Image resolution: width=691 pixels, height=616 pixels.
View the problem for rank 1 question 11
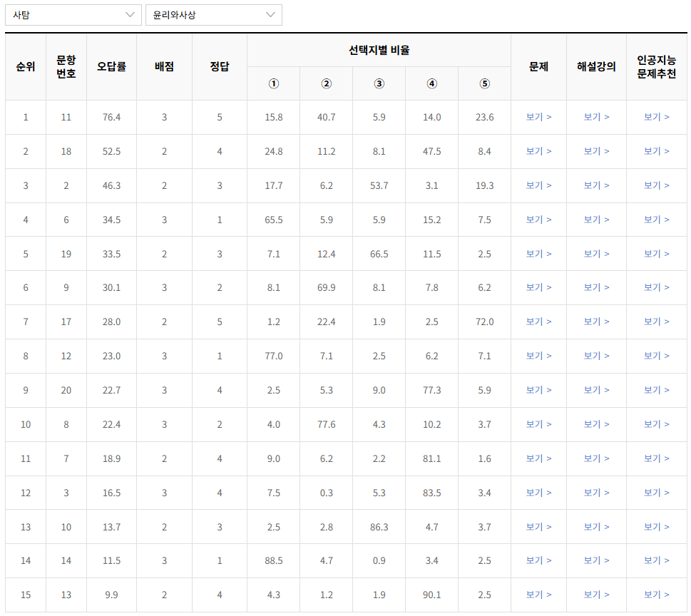coord(538,117)
